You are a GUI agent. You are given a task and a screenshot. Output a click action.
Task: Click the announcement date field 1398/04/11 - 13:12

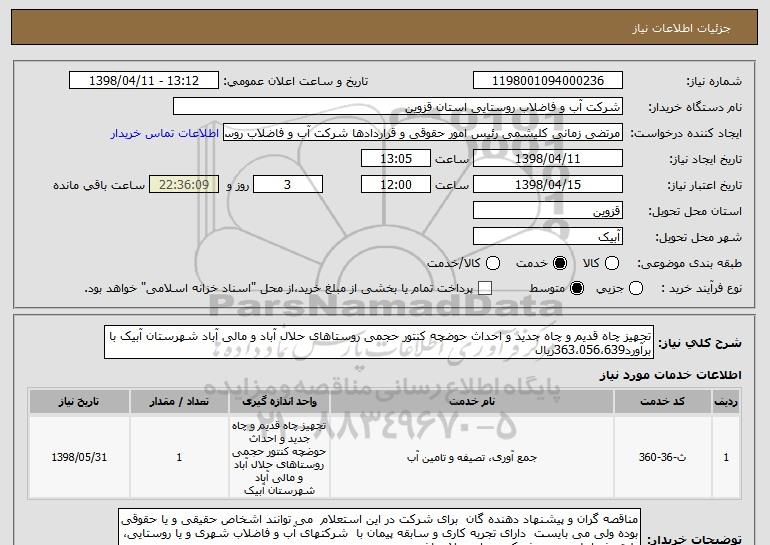click(x=144, y=81)
